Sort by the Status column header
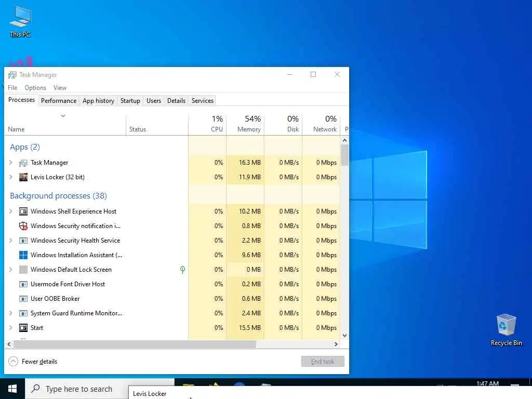The height and width of the screenshot is (399, 532). (157, 124)
